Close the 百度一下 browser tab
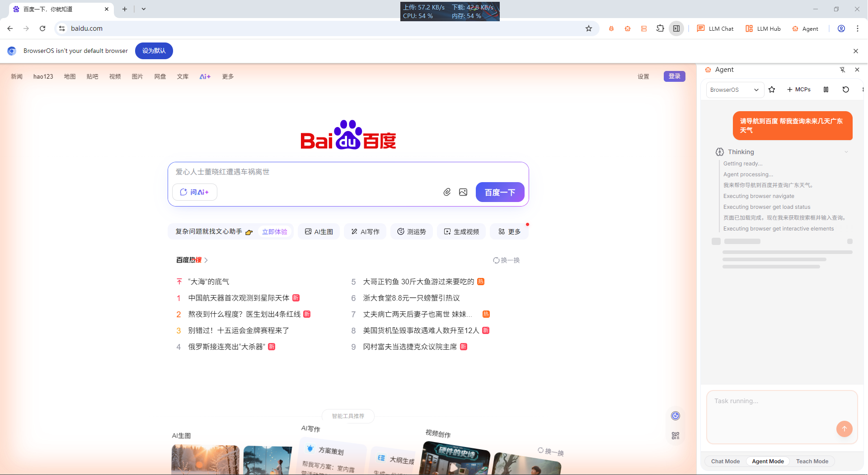This screenshot has width=868, height=475. [107, 9]
